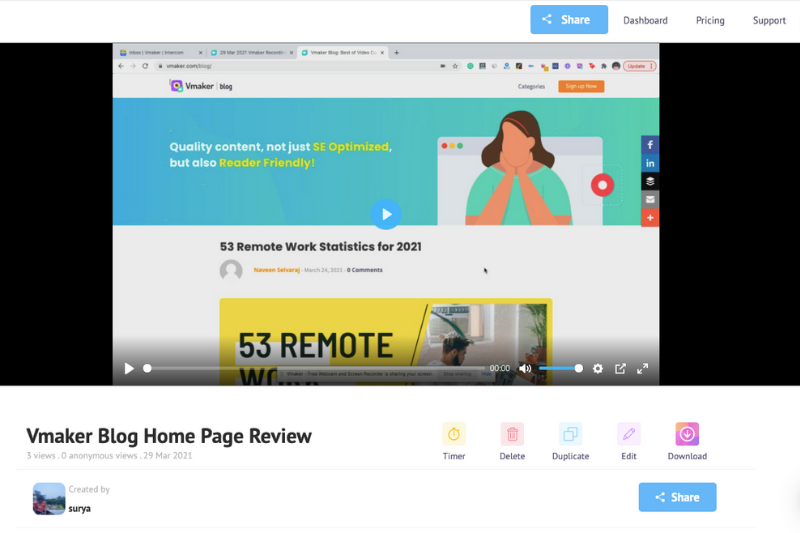Viewport: 800px width, 533px height.
Task: Click the Buffer share icon in video
Action: [x=650, y=181]
